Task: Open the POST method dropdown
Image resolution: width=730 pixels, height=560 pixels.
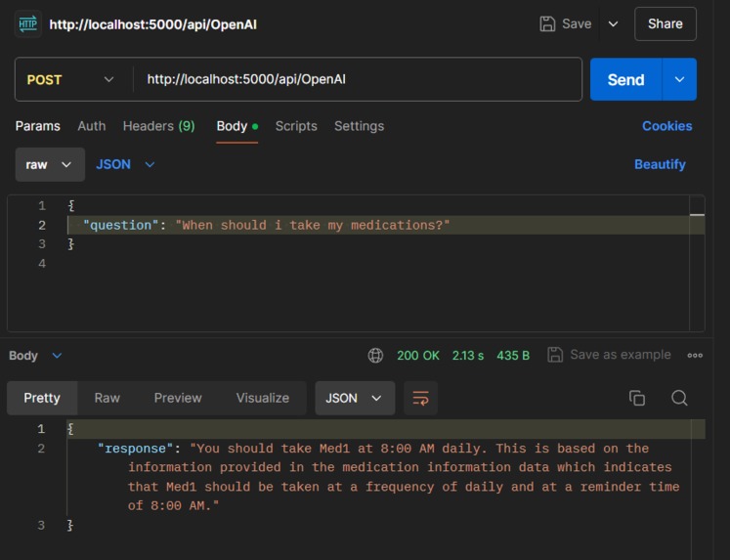Action: coord(69,79)
